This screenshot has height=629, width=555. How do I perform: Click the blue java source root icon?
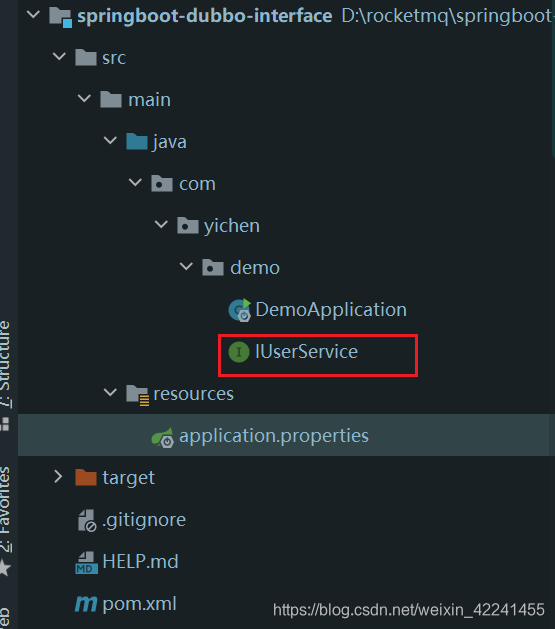tap(137, 141)
